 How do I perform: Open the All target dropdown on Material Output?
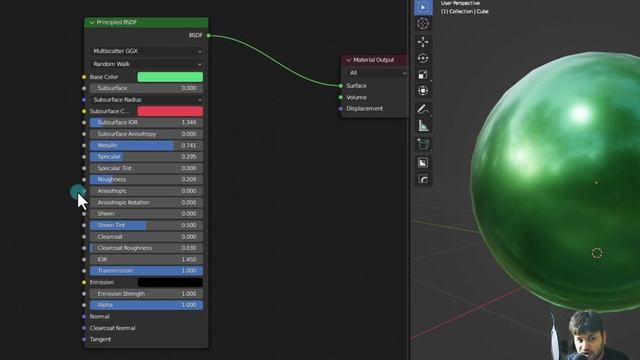(x=377, y=73)
